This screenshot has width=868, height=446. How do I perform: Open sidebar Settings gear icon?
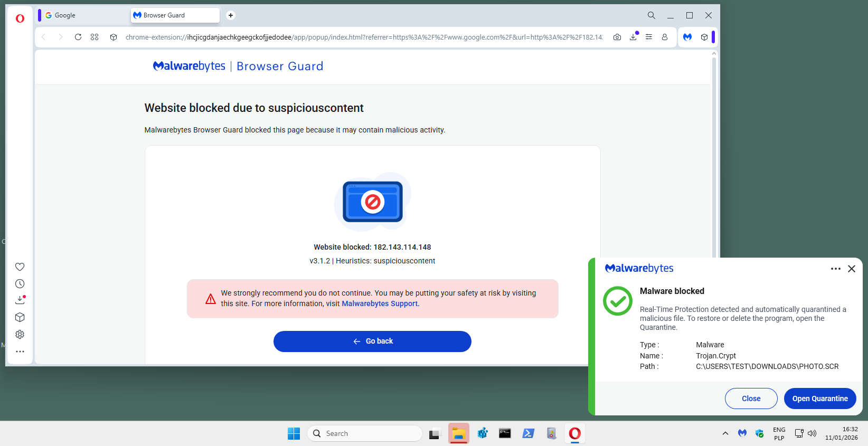point(20,335)
